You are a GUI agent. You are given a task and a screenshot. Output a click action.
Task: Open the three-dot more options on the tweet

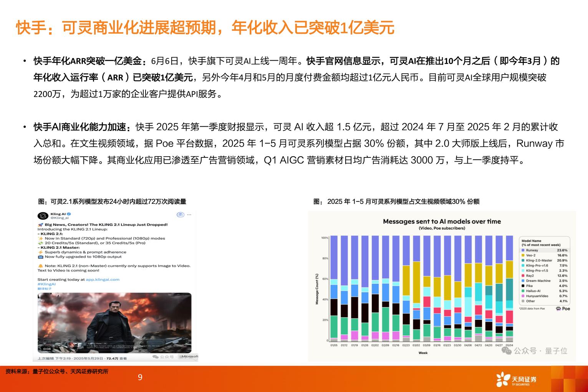pyautogui.click(x=189, y=215)
